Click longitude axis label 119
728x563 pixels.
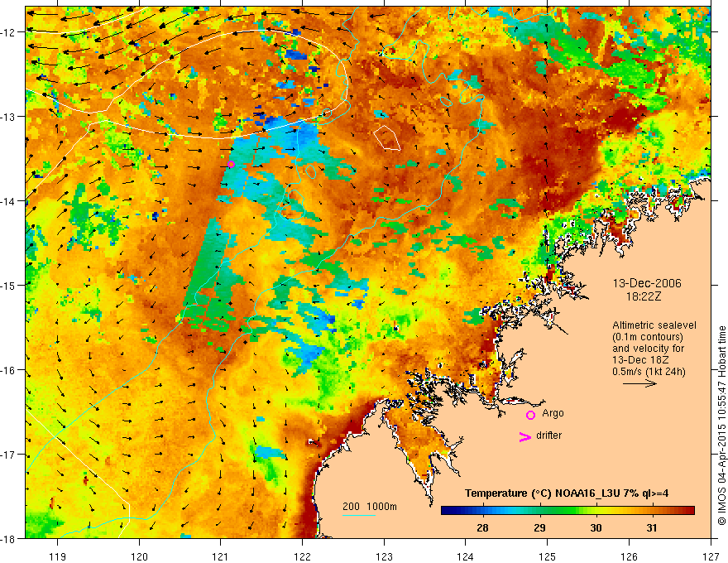(x=58, y=556)
